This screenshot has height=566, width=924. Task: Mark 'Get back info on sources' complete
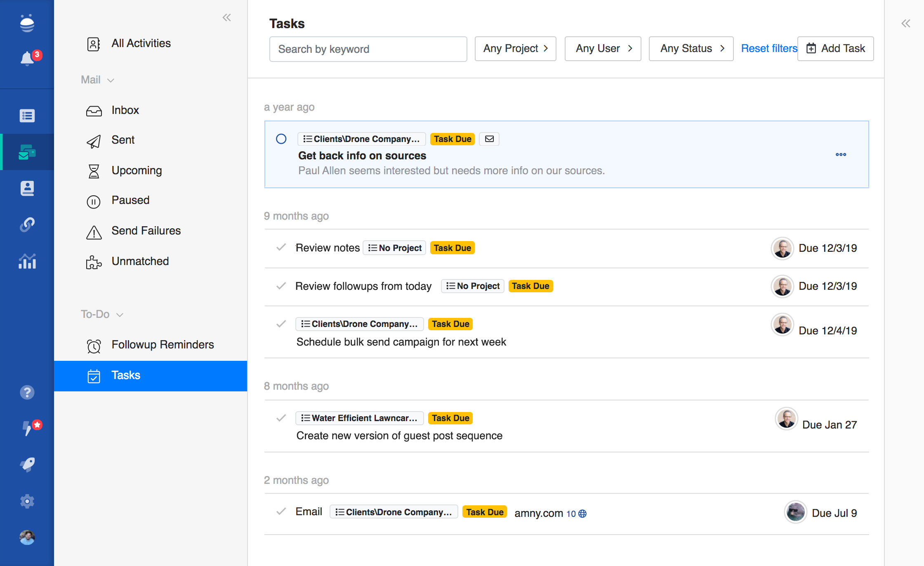tap(281, 139)
